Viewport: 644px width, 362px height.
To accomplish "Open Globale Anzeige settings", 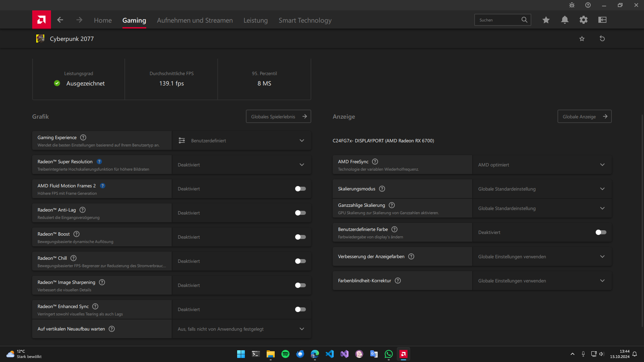I will [584, 116].
